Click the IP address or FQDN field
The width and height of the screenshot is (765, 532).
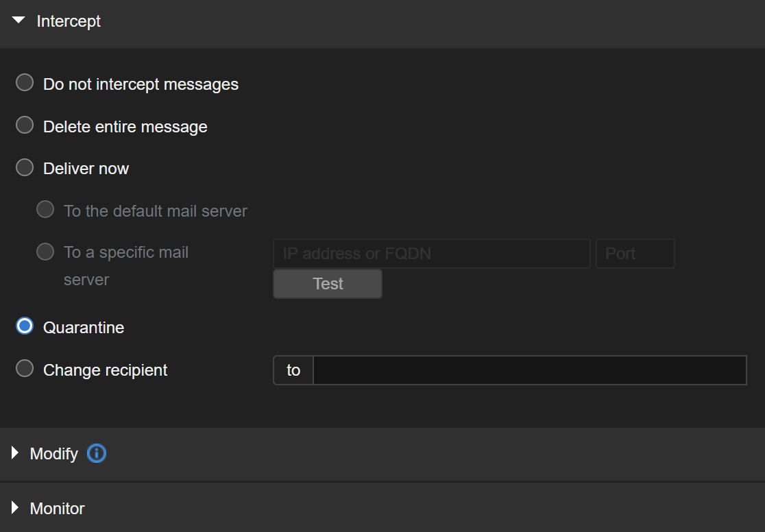431,254
